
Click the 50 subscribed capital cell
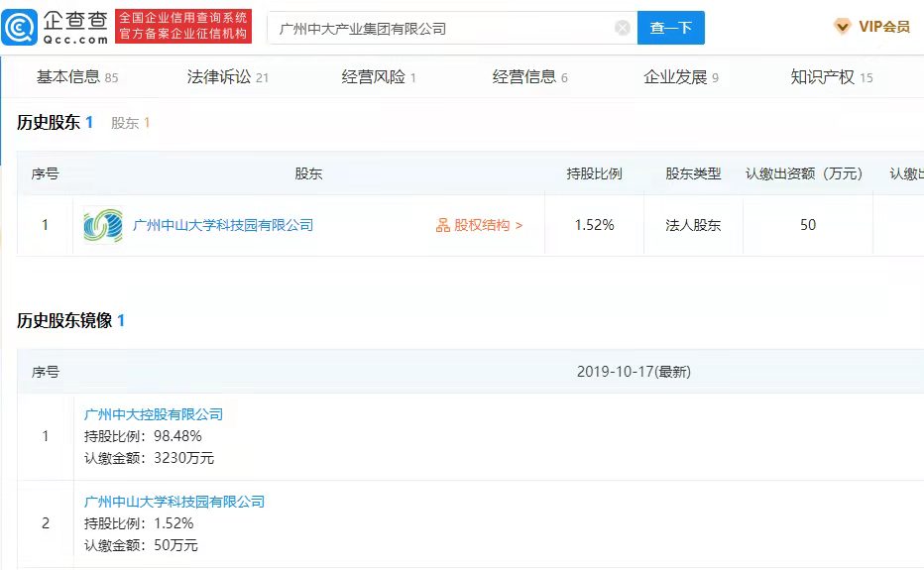(808, 225)
